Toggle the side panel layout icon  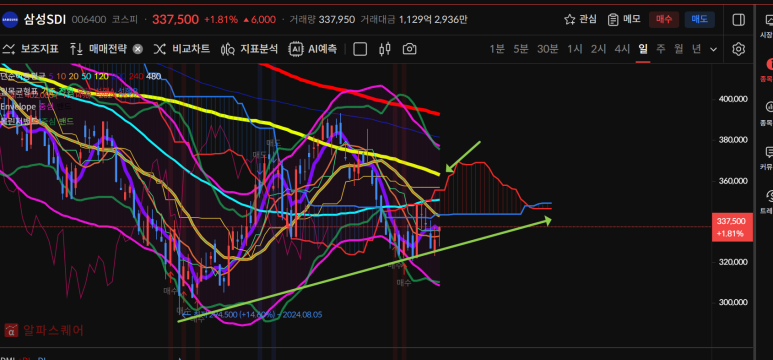click(x=738, y=20)
